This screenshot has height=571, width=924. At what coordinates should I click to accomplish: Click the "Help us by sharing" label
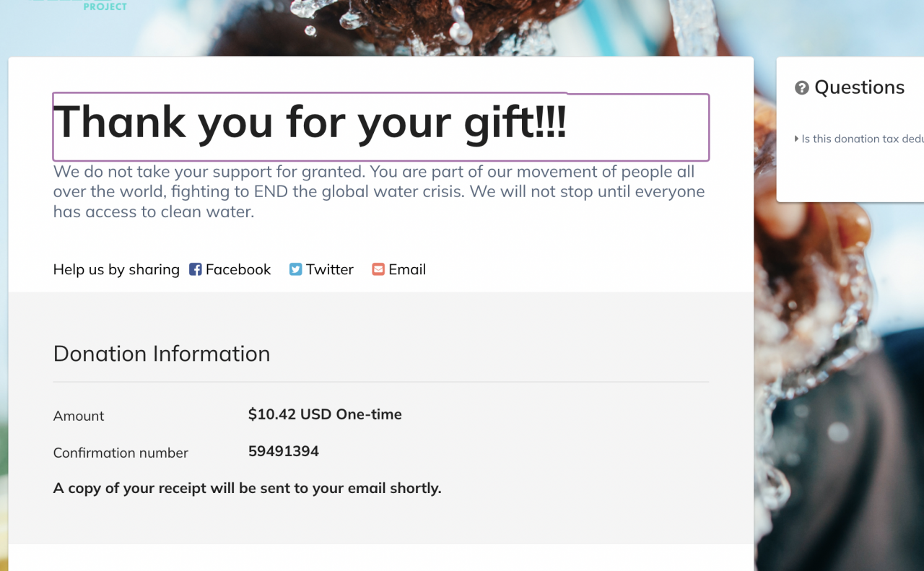coord(116,269)
